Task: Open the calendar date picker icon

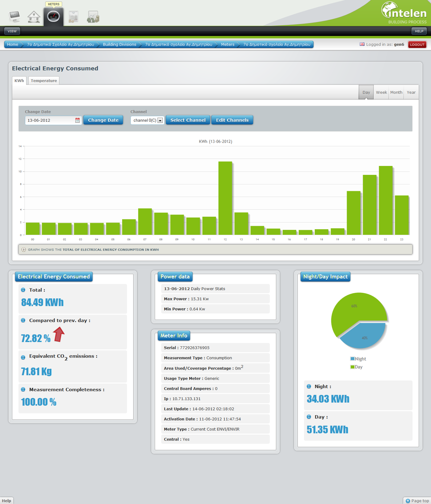Action: pos(78,120)
